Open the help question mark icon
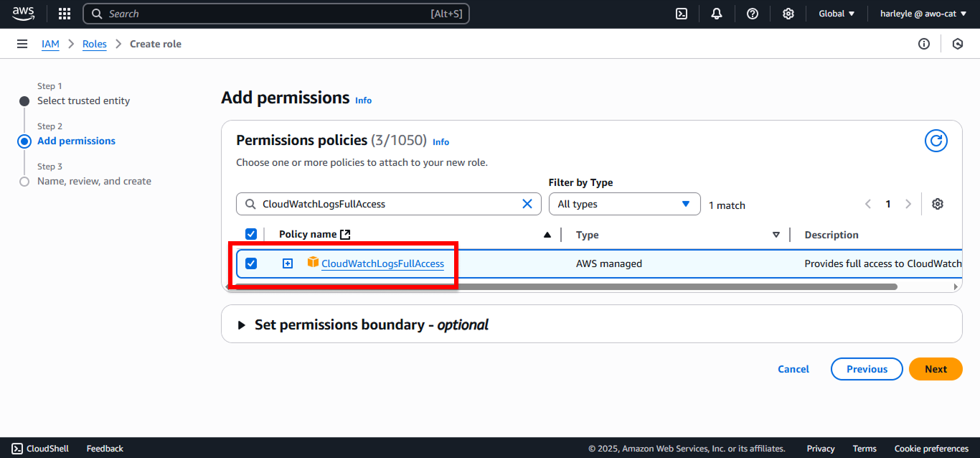The image size is (980, 458). pos(753,14)
